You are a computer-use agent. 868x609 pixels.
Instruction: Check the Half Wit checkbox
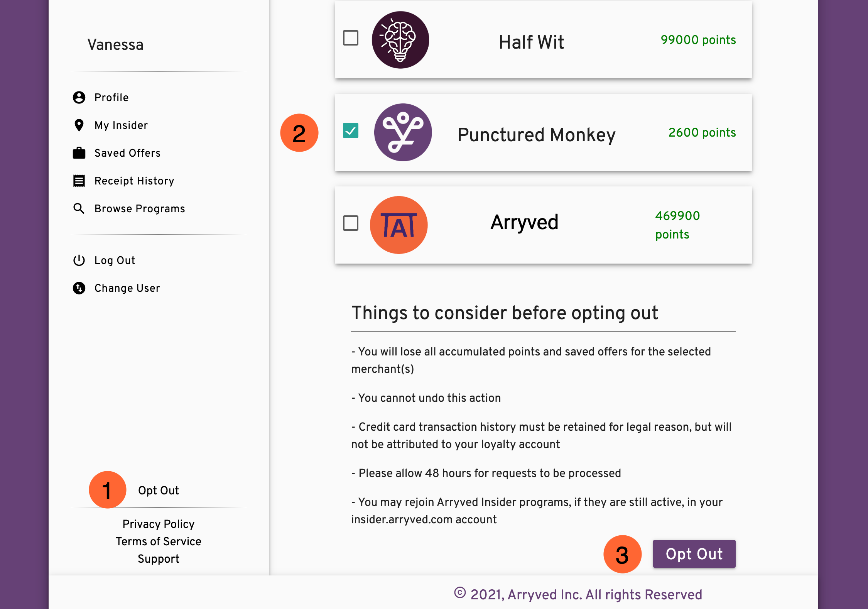coord(351,38)
